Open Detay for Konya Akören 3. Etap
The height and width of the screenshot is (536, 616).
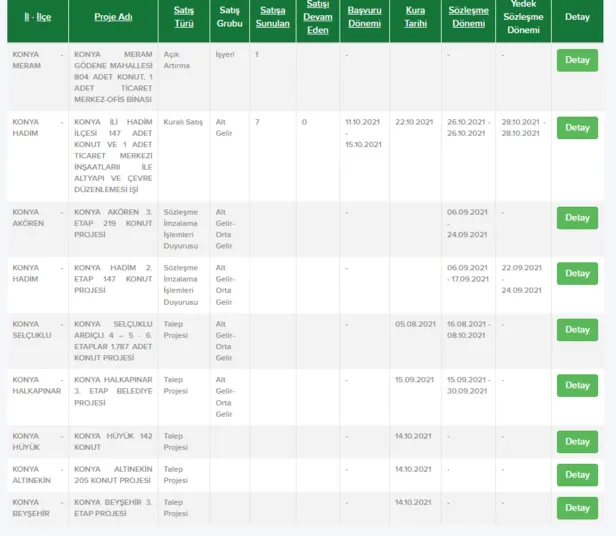[577, 218]
